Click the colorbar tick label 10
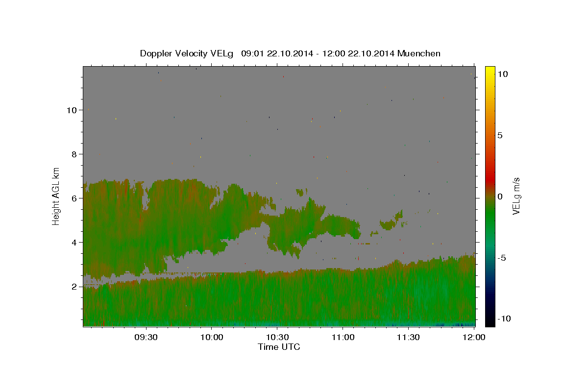588x392 pixels. pyautogui.click(x=503, y=74)
